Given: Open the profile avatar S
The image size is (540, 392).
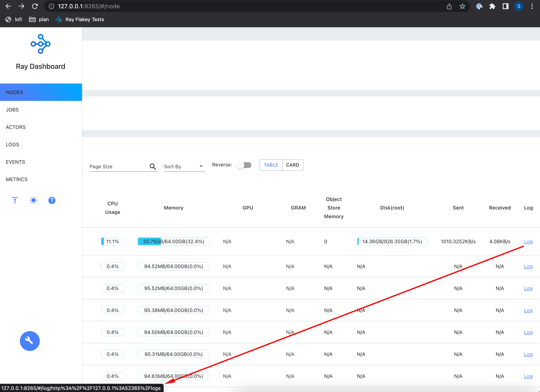Looking at the screenshot, I should [x=519, y=6].
